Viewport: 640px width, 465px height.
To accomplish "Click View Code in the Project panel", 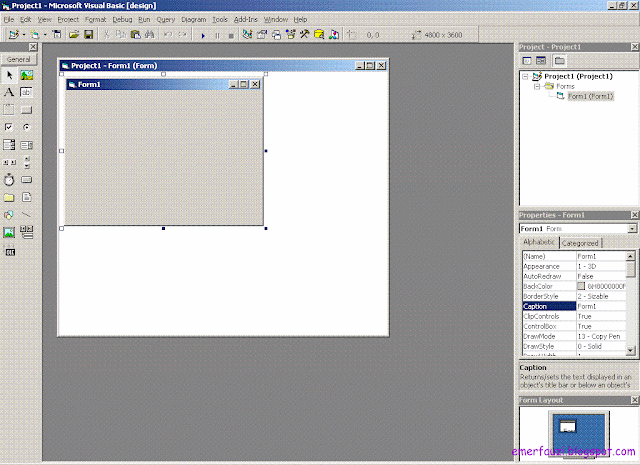I will 527,61.
